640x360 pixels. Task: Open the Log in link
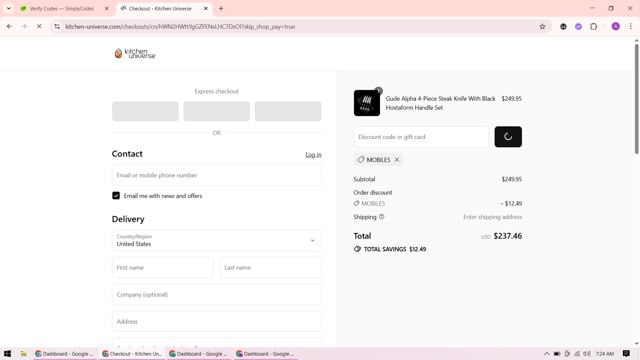pyautogui.click(x=313, y=155)
